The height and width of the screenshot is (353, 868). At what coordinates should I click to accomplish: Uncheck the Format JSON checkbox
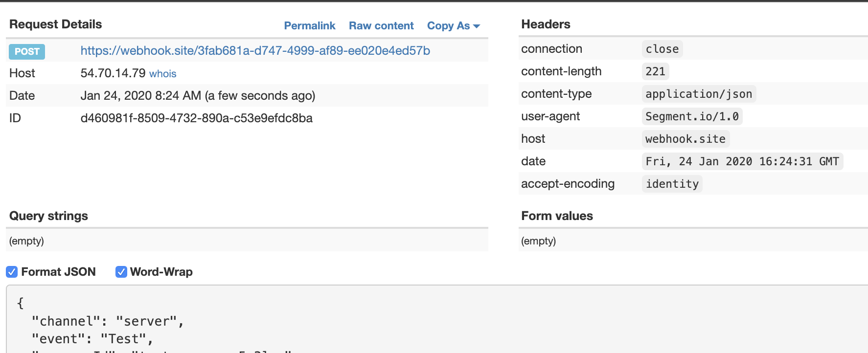point(12,272)
